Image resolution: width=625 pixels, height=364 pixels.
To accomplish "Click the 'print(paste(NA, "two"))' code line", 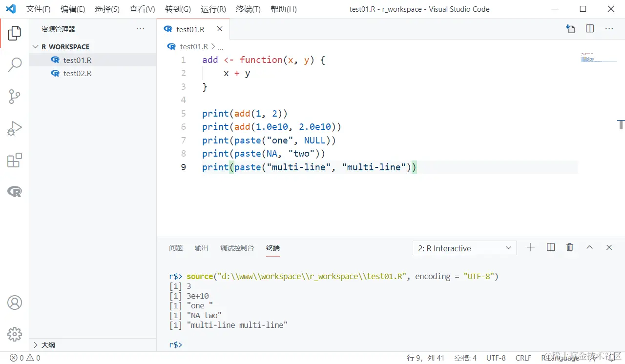I will [264, 154].
